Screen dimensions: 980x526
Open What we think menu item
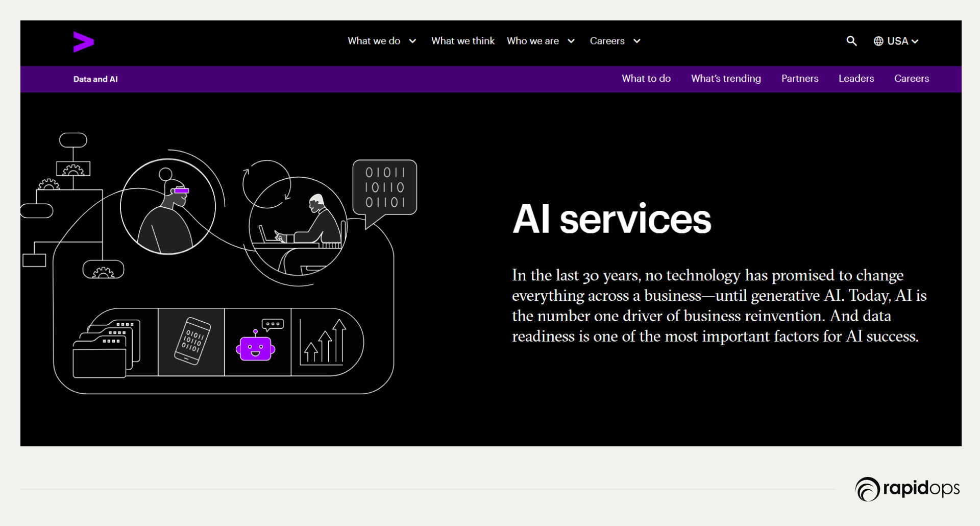[x=462, y=41]
